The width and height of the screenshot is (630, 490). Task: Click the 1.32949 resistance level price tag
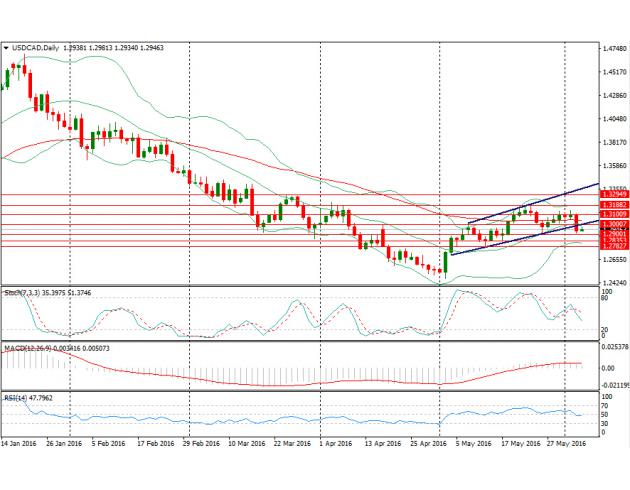coord(612,194)
